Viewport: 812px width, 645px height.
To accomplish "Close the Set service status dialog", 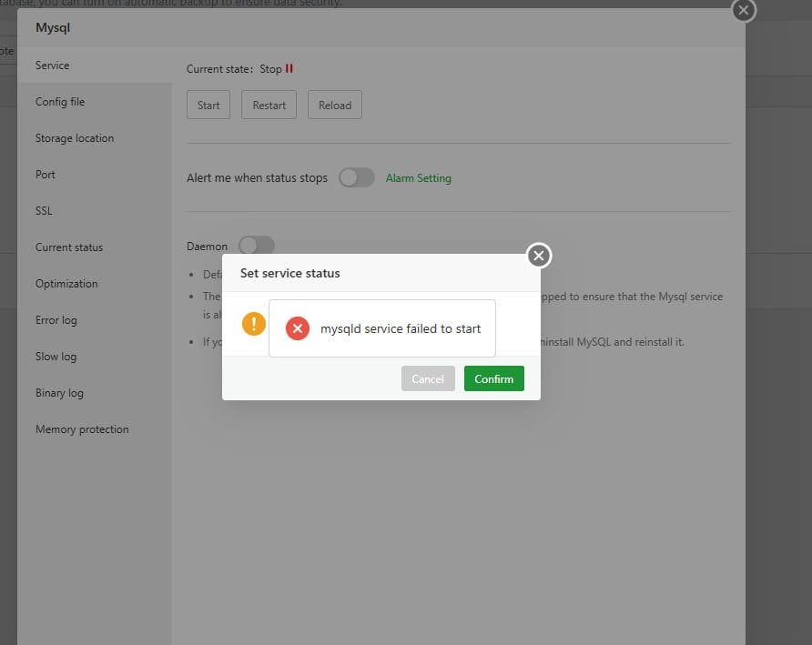I will [x=539, y=256].
